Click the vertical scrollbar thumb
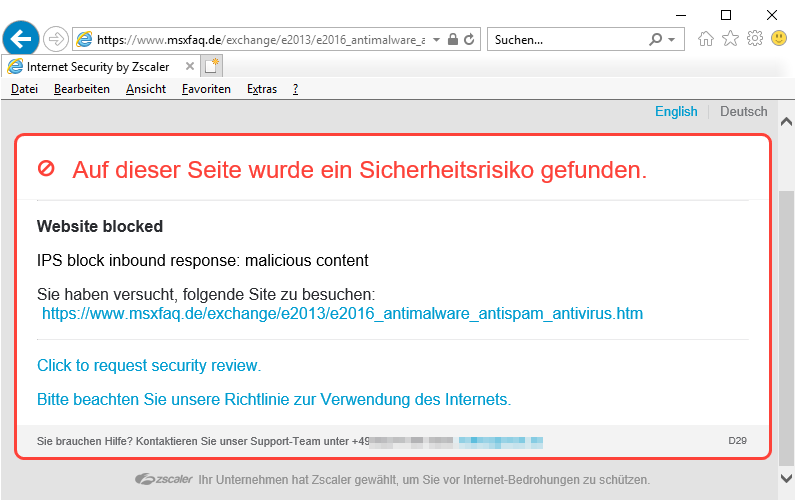796x501 pixels. [x=786, y=330]
